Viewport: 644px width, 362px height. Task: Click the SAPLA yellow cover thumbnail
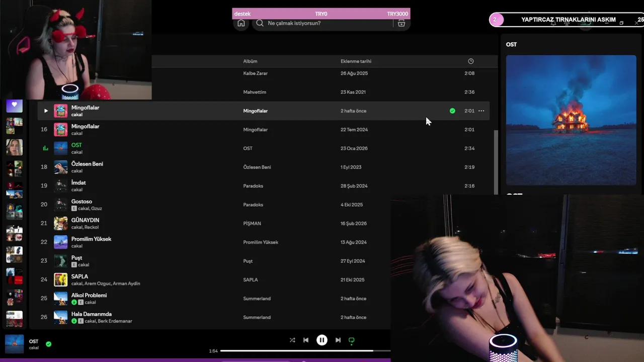[60, 280]
